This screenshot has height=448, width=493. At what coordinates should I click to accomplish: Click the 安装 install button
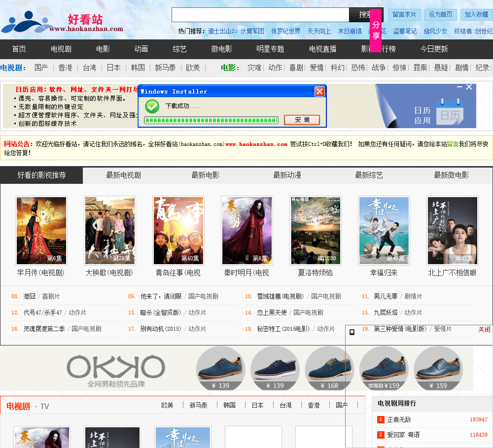302,120
